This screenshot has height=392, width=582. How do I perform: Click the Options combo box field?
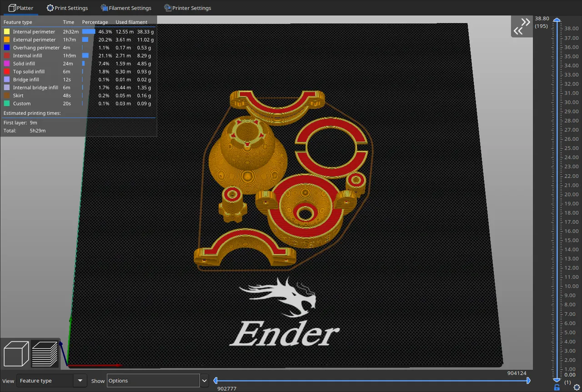pos(153,381)
